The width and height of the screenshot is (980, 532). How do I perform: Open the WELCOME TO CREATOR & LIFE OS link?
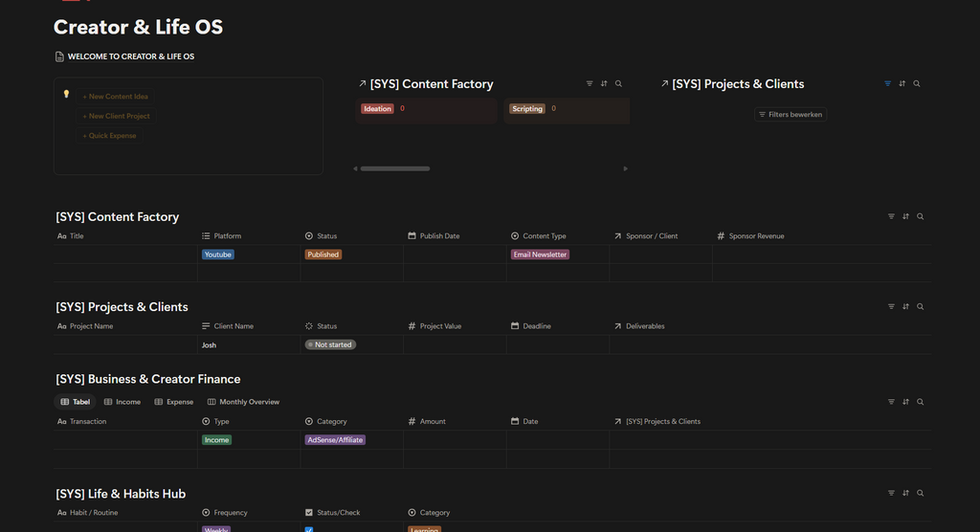tap(131, 56)
